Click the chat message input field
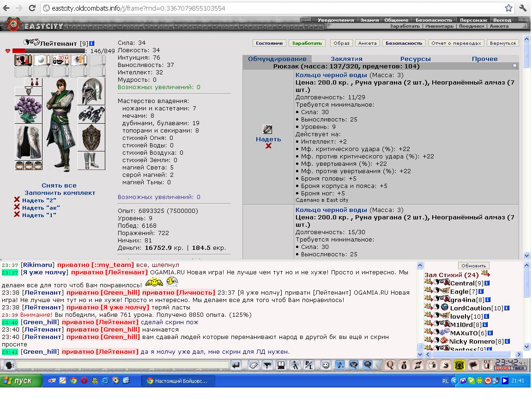Viewport: 532px width, 399px height. (123, 365)
